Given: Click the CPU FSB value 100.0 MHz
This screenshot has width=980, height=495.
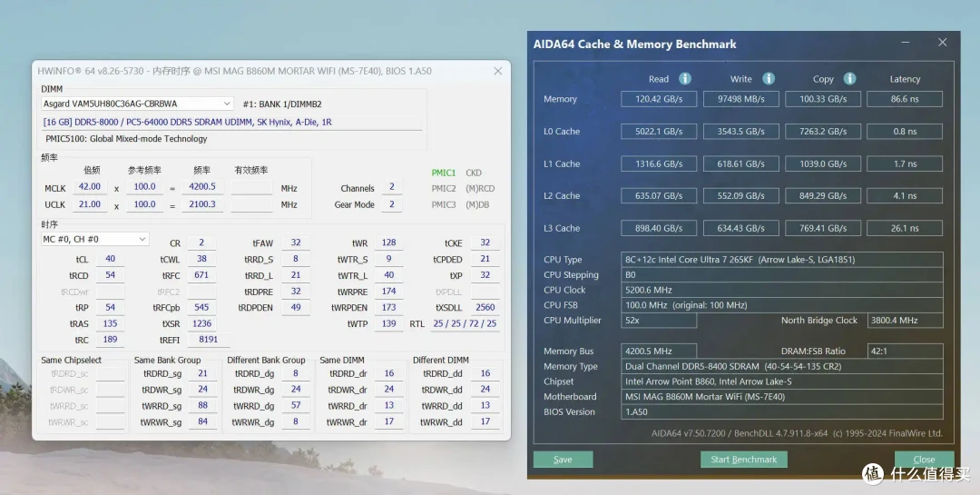Looking at the screenshot, I should click(x=782, y=305).
